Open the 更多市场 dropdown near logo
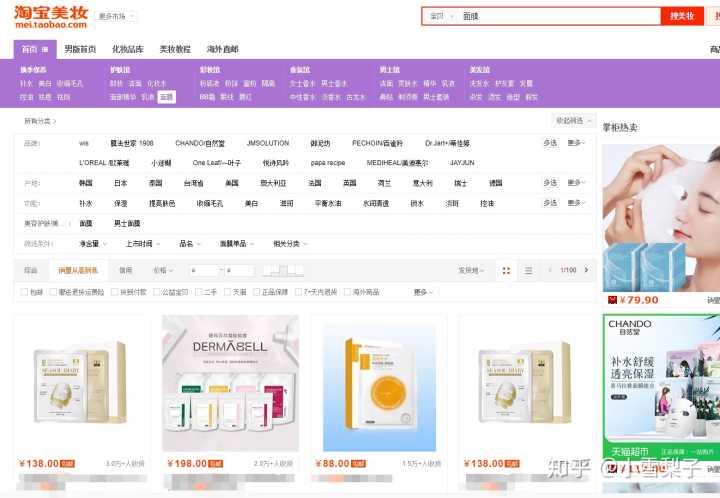This screenshot has height=498, width=720. (x=117, y=16)
